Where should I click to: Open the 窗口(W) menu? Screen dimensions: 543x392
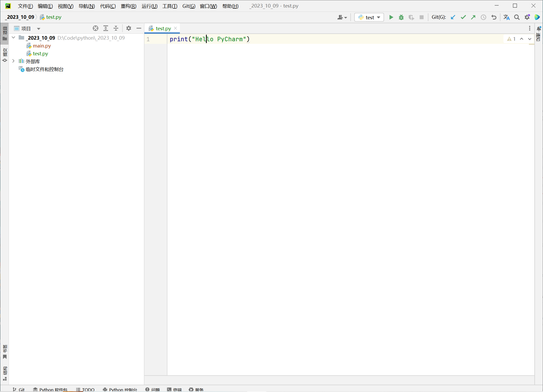[208, 6]
